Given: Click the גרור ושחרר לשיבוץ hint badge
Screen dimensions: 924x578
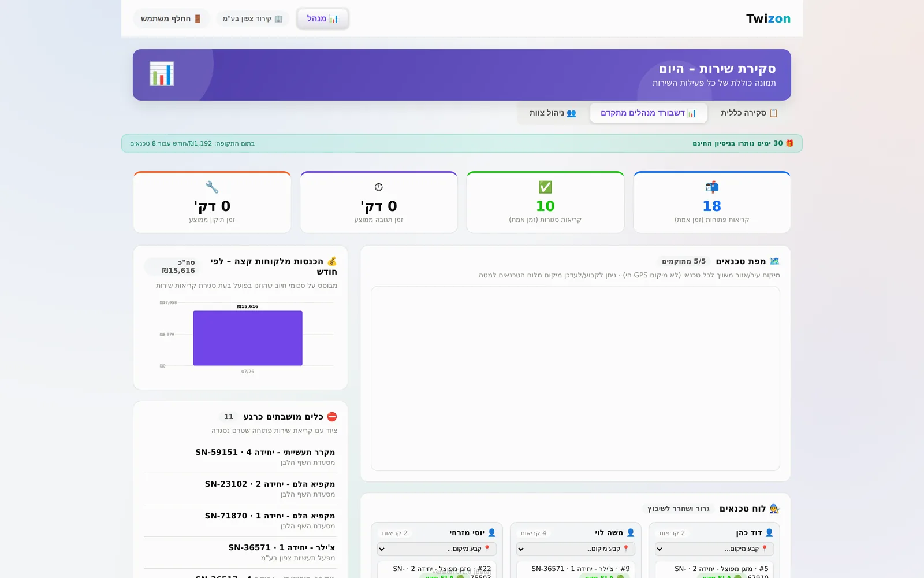Looking at the screenshot, I should (679, 509).
